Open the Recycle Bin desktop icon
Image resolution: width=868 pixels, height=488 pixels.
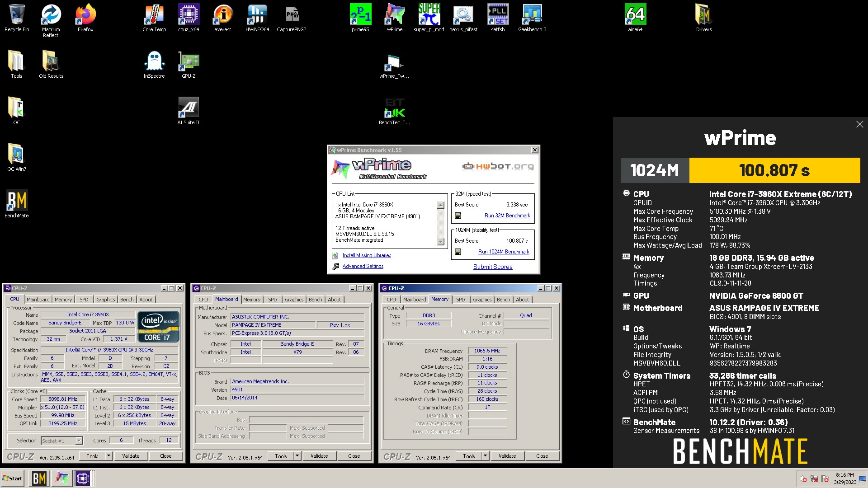pyautogui.click(x=17, y=18)
